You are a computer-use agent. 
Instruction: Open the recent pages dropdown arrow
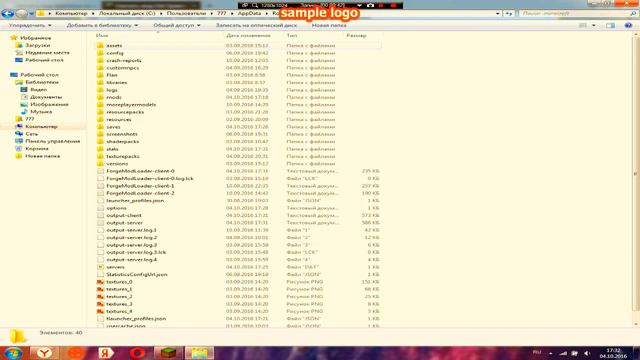tap(31, 14)
